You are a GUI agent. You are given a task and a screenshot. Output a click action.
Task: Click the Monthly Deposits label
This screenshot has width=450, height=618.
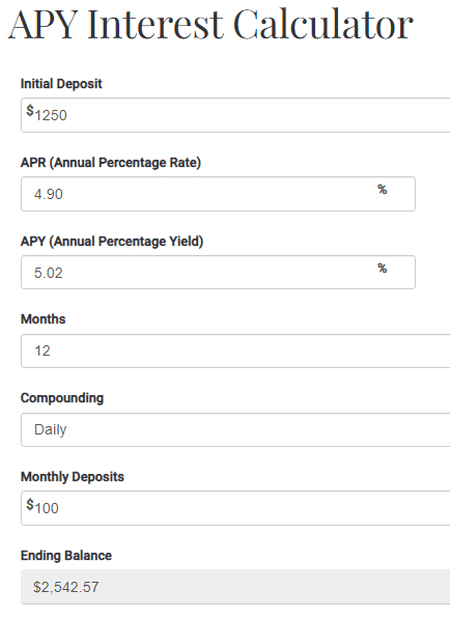[x=72, y=477]
